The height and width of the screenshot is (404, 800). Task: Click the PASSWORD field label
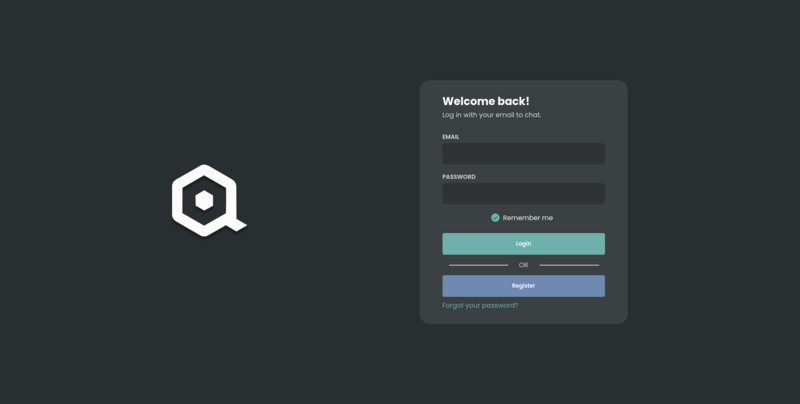point(459,177)
